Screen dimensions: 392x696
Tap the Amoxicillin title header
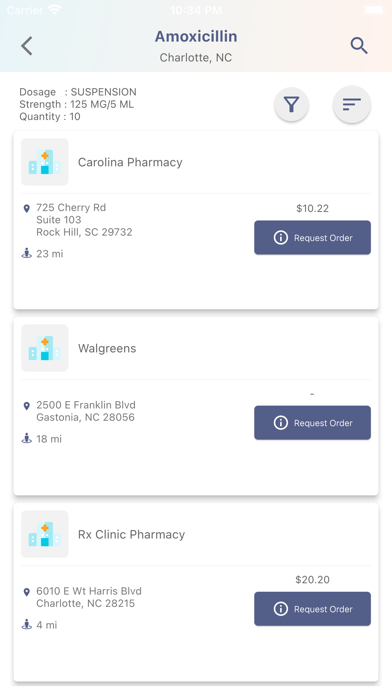pyautogui.click(x=196, y=36)
